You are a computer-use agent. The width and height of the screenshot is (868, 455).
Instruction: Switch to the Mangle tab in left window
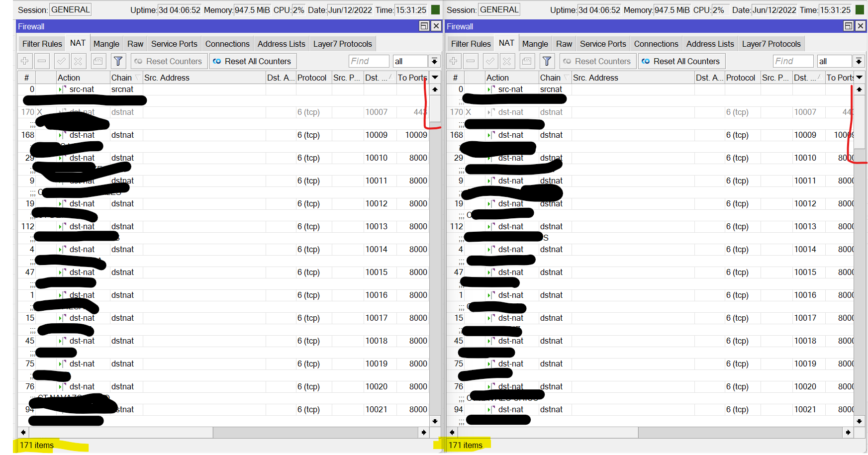(106, 44)
